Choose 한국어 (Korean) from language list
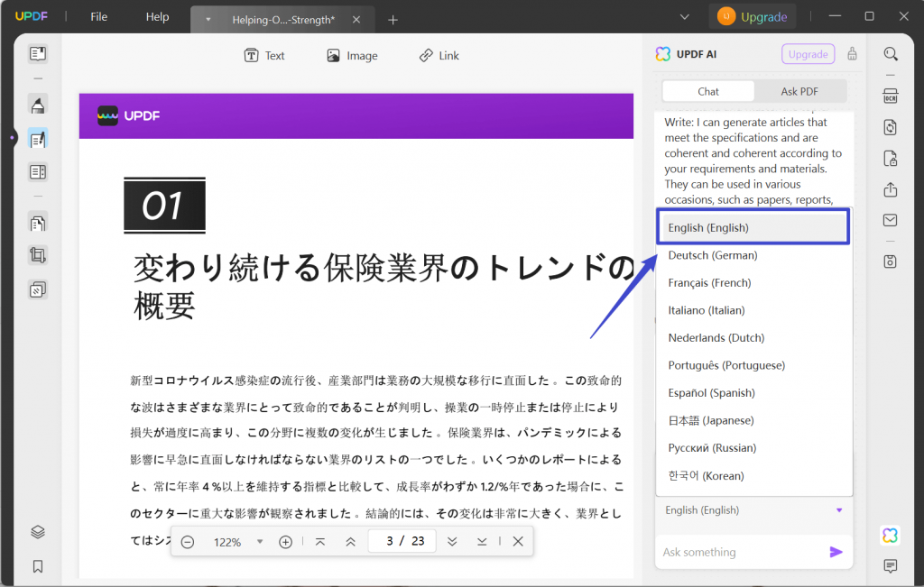 click(x=753, y=476)
